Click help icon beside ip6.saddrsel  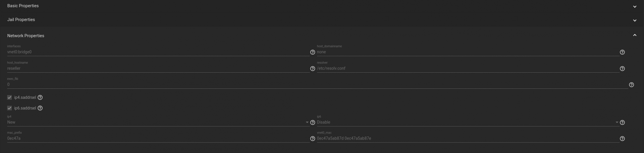[40, 108]
